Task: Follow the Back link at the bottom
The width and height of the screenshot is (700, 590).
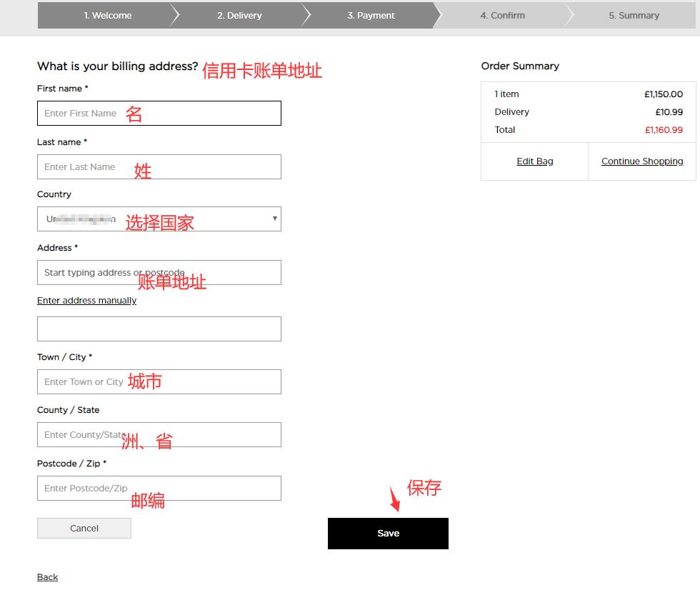Action: 47,577
